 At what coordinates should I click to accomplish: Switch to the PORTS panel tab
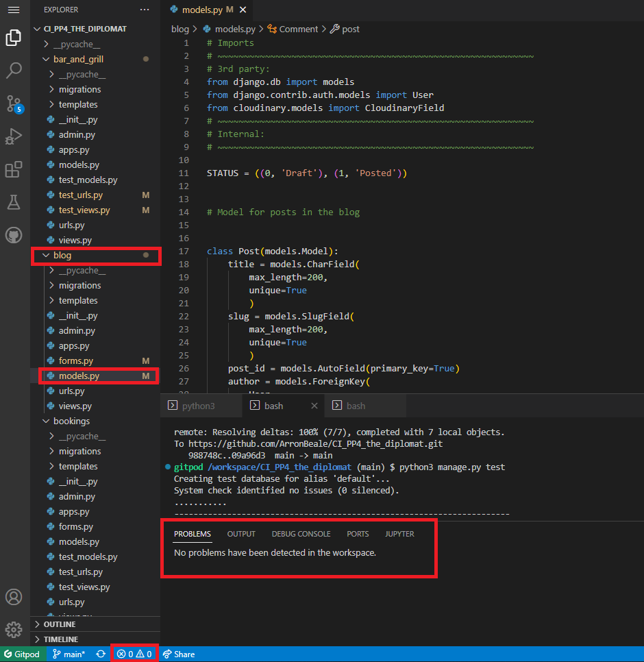pyautogui.click(x=358, y=534)
